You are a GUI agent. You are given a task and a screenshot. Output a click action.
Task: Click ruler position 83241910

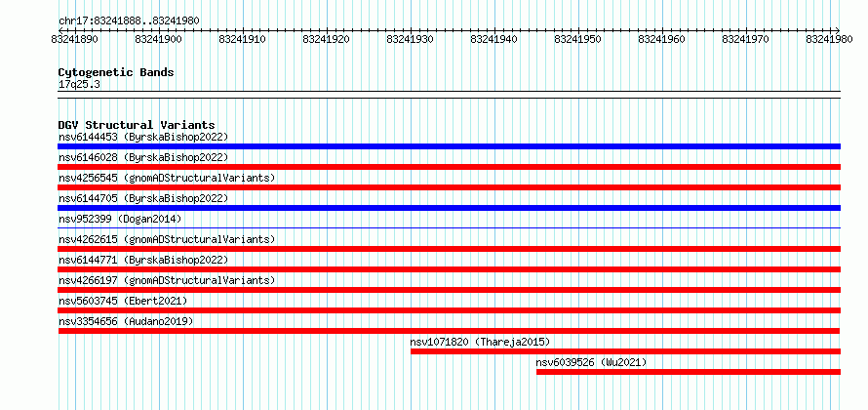[x=243, y=39]
